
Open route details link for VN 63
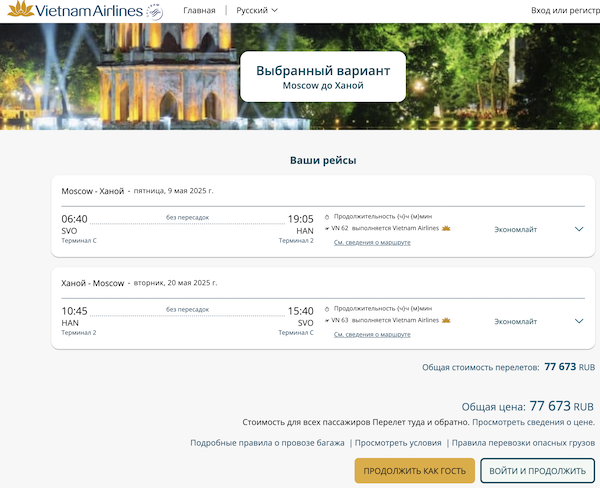point(372,334)
